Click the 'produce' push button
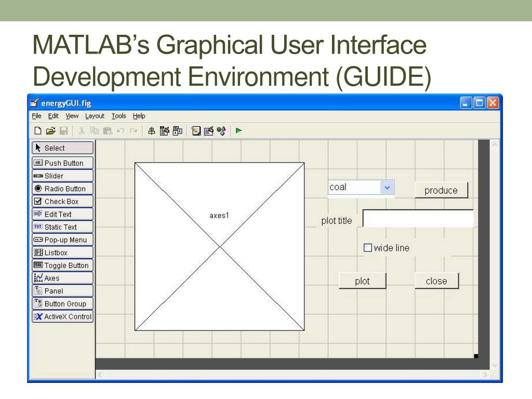532x399 pixels. point(441,190)
